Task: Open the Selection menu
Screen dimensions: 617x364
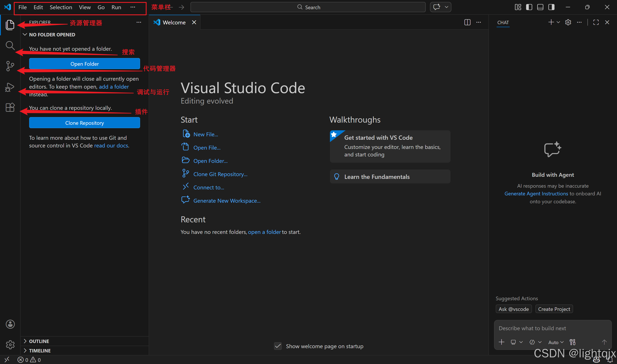Action: point(61,7)
